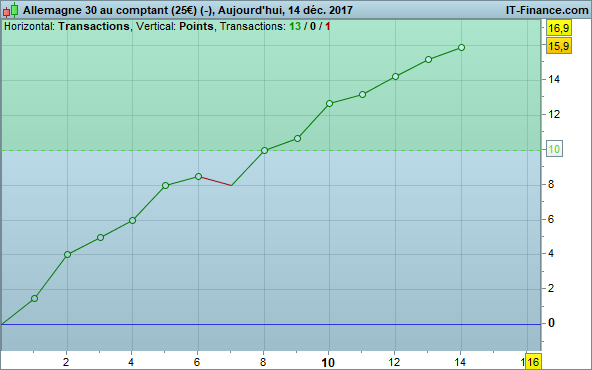This screenshot has width=592, height=370.
Task: Click the 'Vertical: Points' axis setting
Action: coord(174,26)
